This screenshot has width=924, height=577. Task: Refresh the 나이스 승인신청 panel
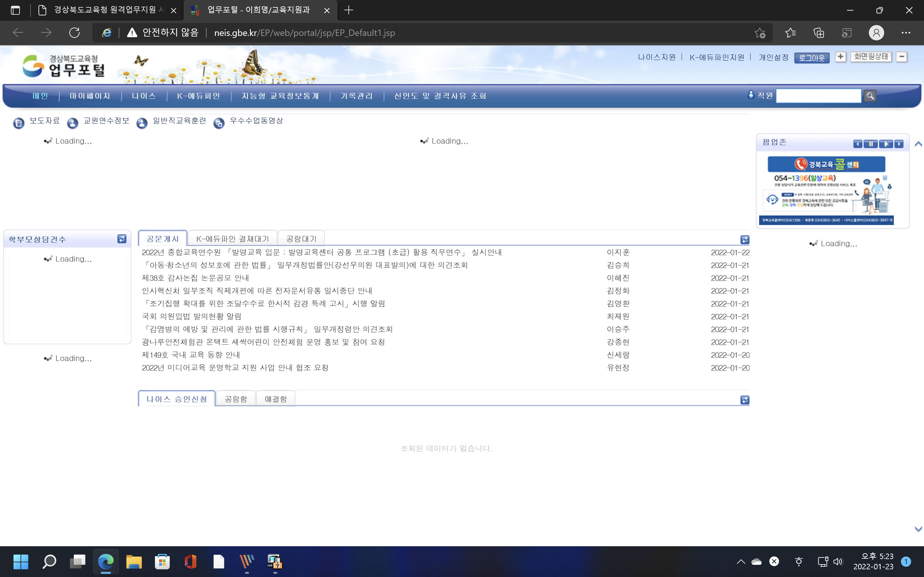pyautogui.click(x=745, y=400)
